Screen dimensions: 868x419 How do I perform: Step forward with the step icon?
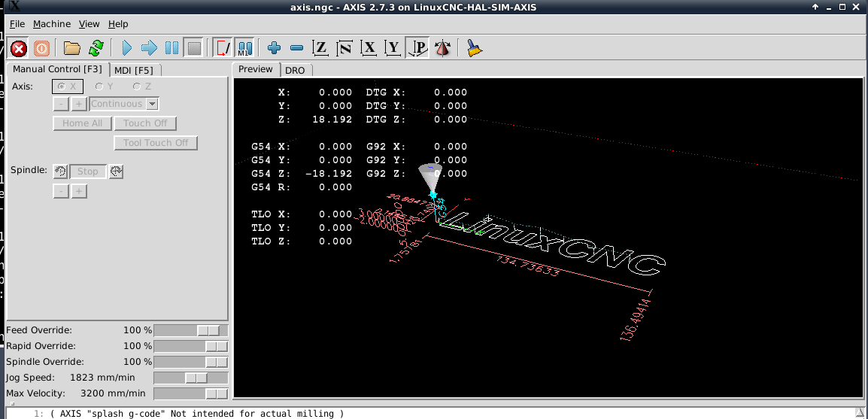[x=149, y=48]
